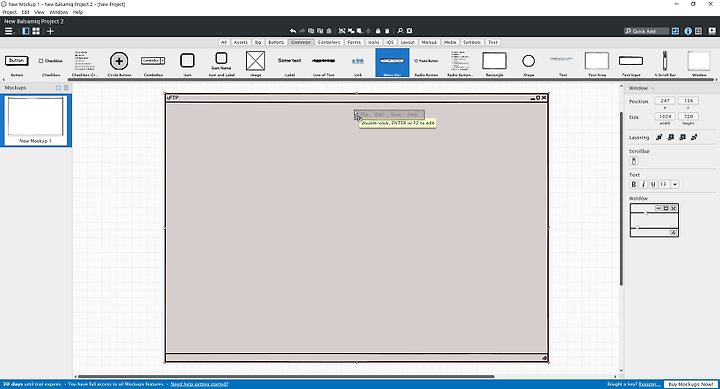Click the Buy Mockups Now button
The width and height of the screenshot is (720, 389).
(691, 384)
